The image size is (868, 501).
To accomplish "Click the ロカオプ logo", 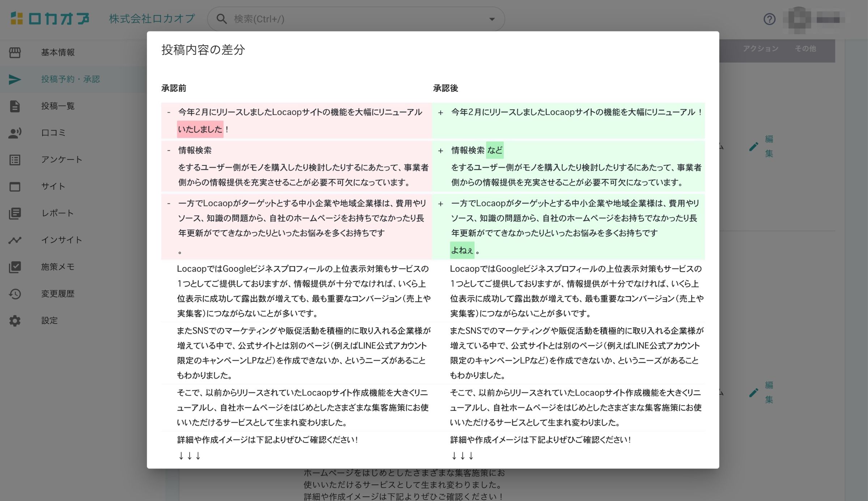I will click(x=50, y=19).
